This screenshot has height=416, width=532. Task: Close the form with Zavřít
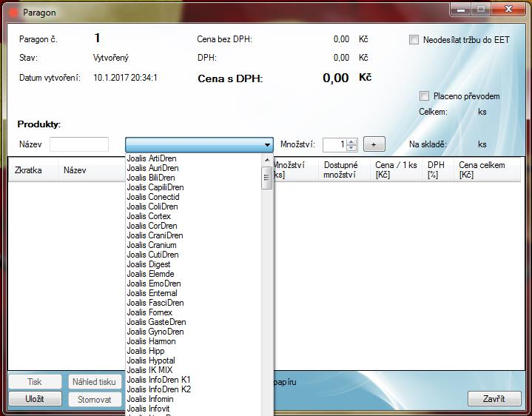(x=494, y=399)
